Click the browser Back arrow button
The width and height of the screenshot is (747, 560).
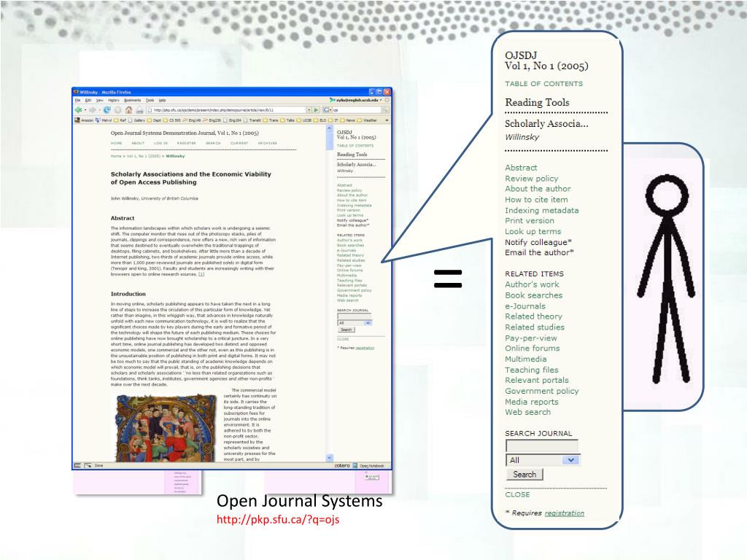(x=78, y=110)
